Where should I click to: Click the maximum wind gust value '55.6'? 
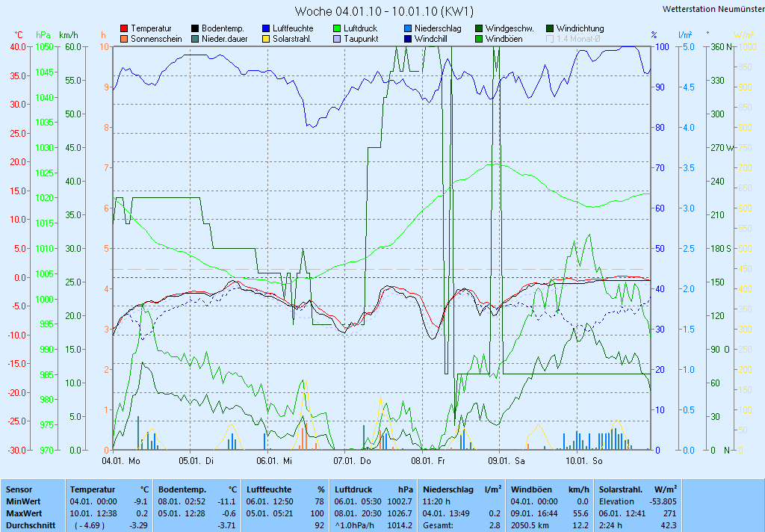click(x=580, y=514)
